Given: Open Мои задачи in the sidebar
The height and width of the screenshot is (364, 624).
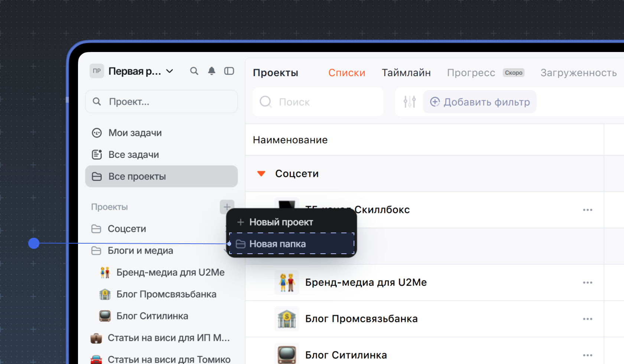Looking at the screenshot, I should coord(135,133).
